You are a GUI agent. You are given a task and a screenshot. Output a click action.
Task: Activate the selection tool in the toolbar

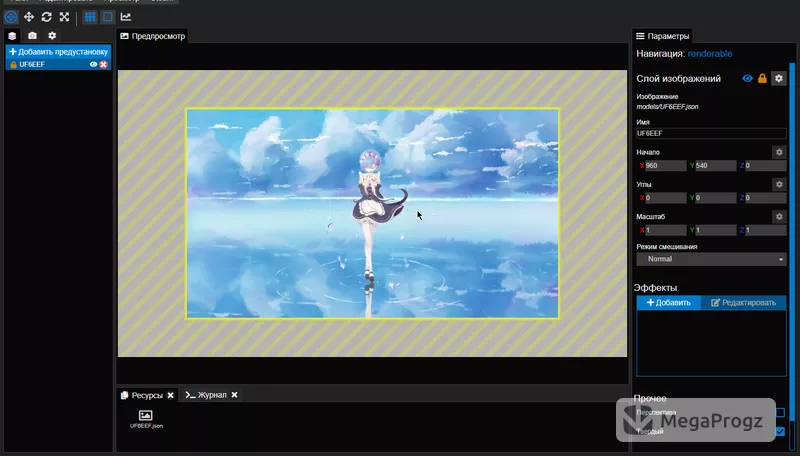11,17
